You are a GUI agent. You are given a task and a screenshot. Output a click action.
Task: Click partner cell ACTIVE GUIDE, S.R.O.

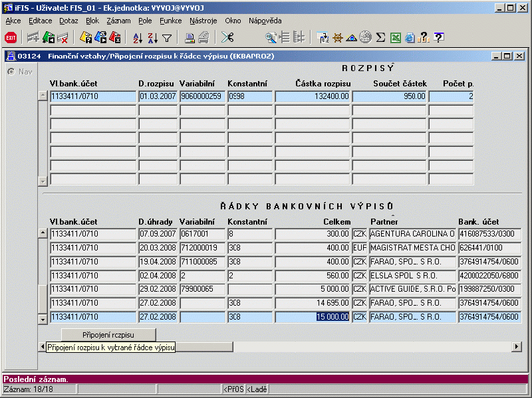[x=412, y=289]
